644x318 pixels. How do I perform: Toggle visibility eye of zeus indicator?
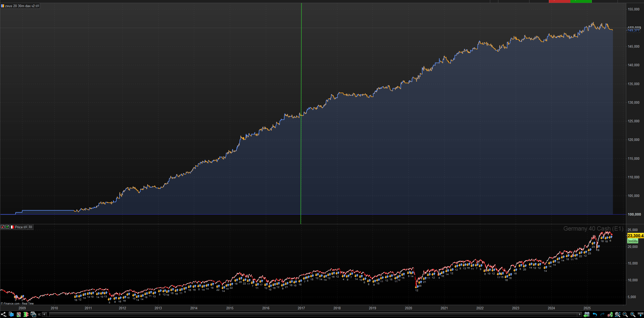[x=37, y=6]
